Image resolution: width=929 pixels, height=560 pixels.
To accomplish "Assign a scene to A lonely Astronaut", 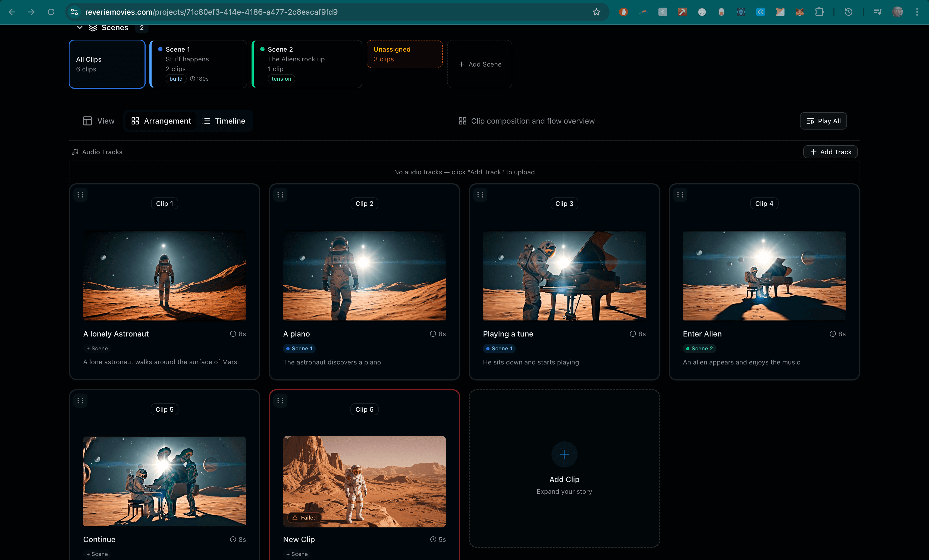I will (97, 349).
